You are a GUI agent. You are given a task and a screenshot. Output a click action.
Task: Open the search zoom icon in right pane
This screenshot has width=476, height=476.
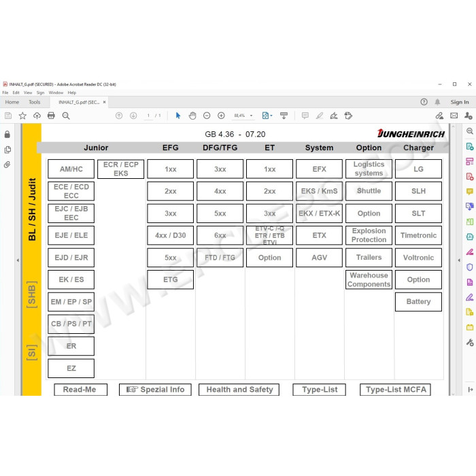point(470,131)
